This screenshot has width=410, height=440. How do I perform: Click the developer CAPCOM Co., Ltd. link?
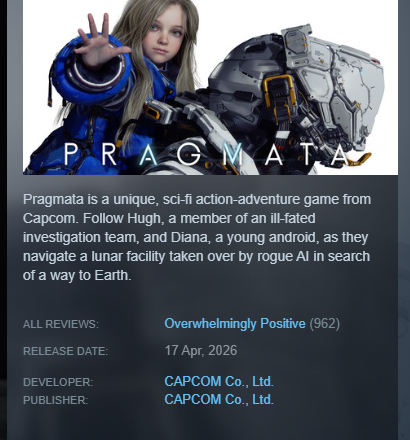[219, 382]
